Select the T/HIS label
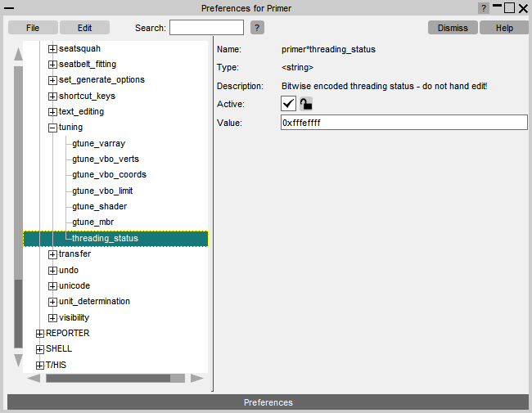Viewport: 532px width, 413px height. click(56, 366)
